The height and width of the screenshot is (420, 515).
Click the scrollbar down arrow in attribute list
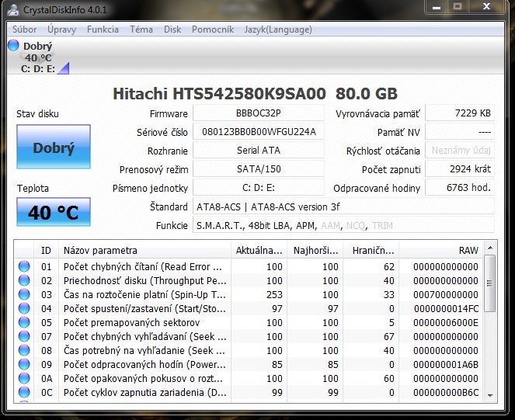[x=489, y=394]
